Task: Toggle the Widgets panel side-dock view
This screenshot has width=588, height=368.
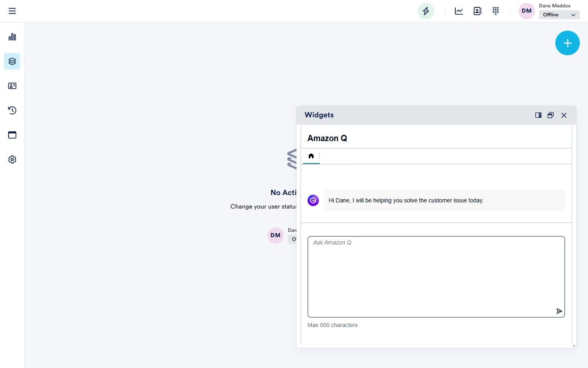Action: (x=538, y=115)
